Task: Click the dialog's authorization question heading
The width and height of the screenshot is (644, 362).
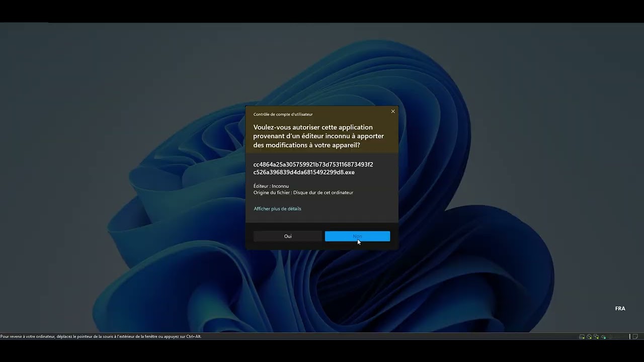Action: pos(318,136)
